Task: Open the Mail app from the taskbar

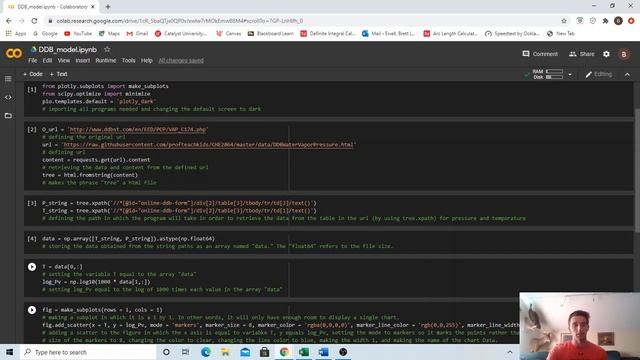Action: (245, 352)
